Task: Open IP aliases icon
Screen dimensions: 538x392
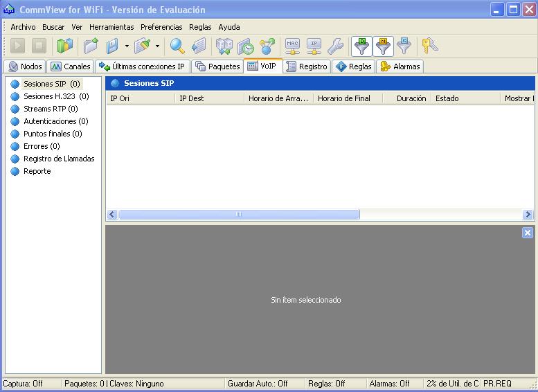Action: 314,46
